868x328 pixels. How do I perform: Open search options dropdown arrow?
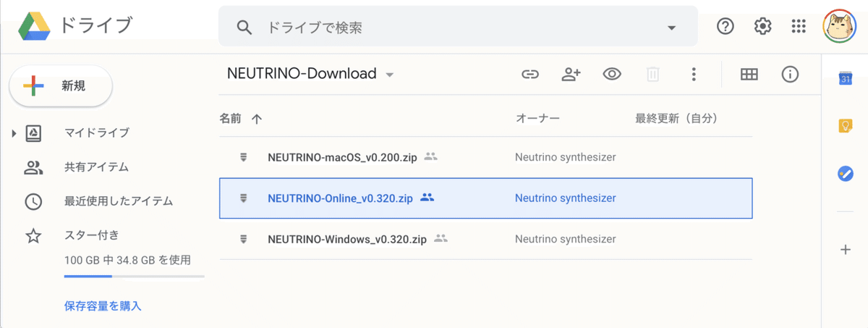[671, 28]
